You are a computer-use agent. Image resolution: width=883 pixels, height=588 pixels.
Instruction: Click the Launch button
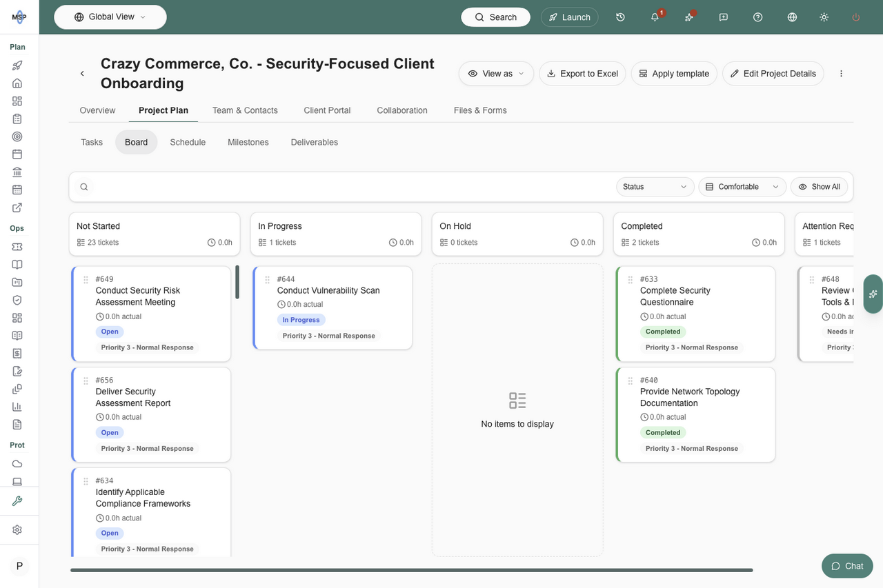(569, 17)
